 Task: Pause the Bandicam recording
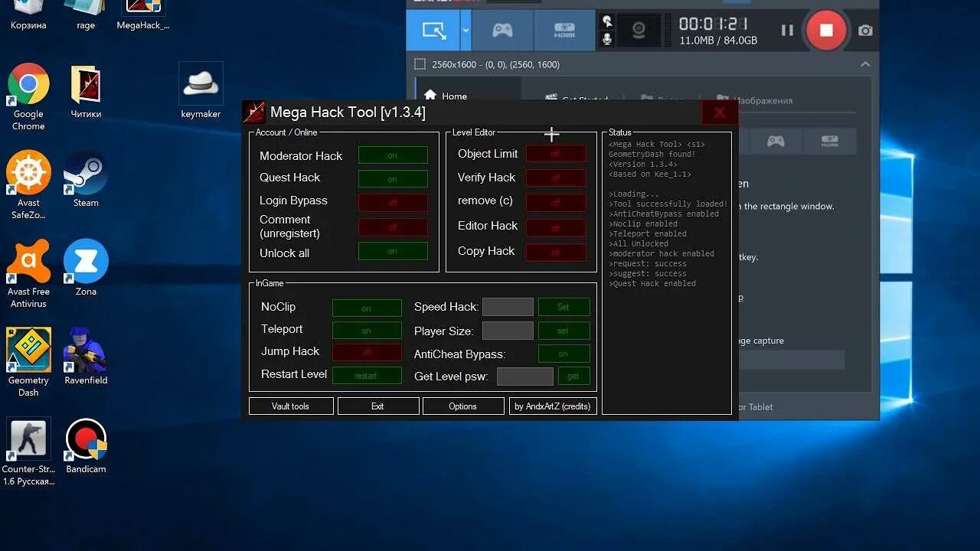point(787,31)
